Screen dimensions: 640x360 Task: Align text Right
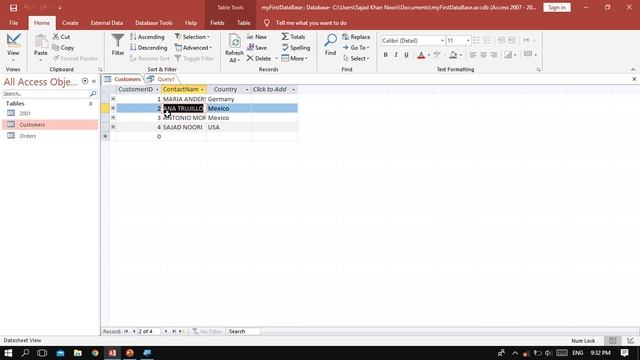[494, 55]
